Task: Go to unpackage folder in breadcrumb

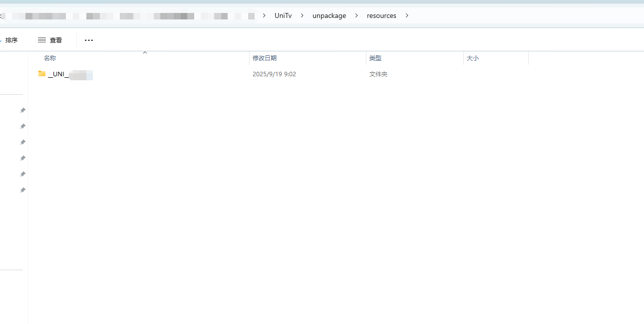Action: tap(329, 15)
